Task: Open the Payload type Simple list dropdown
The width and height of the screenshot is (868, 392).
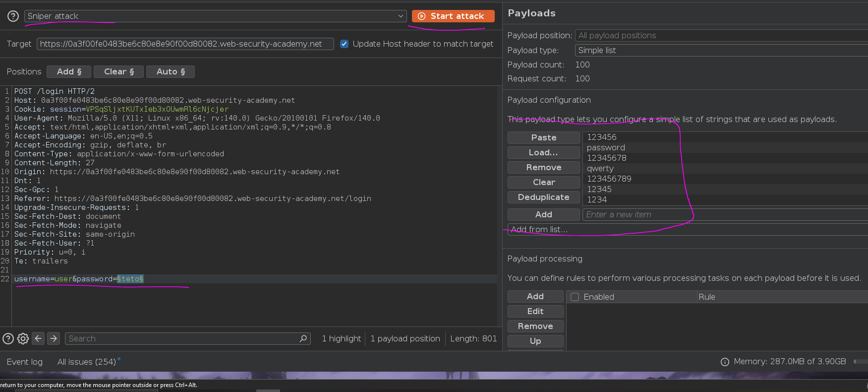Action: point(721,50)
